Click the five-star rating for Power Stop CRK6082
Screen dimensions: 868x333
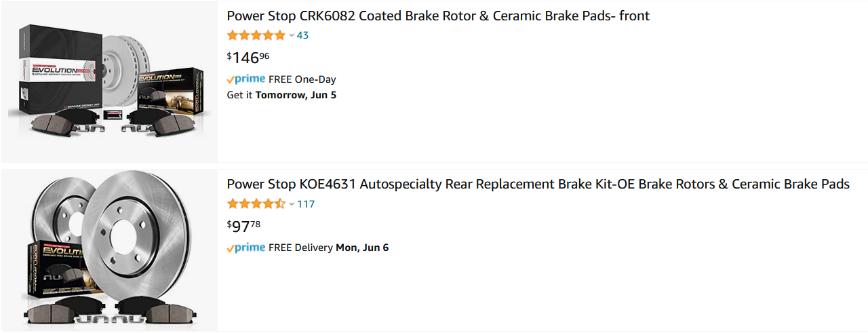(x=256, y=35)
